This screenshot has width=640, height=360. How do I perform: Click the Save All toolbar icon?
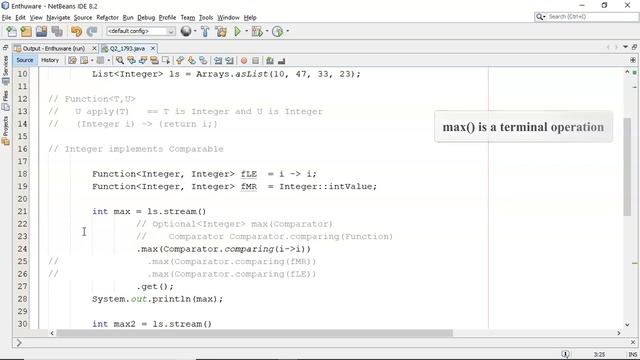pyautogui.click(x=57, y=31)
